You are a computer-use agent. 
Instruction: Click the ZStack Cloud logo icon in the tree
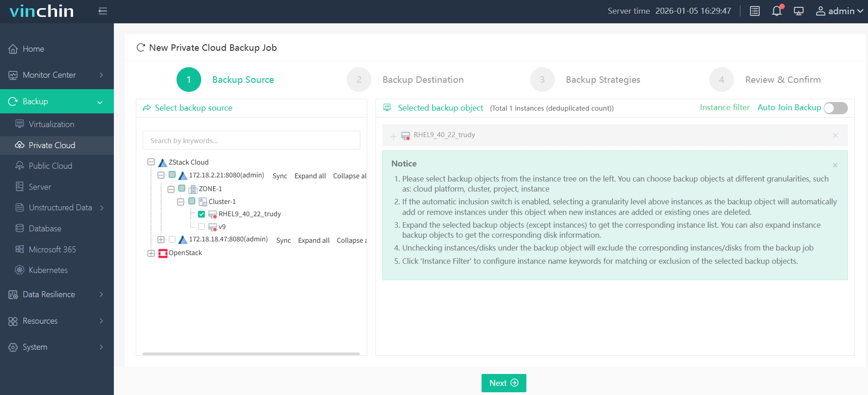click(163, 162)
